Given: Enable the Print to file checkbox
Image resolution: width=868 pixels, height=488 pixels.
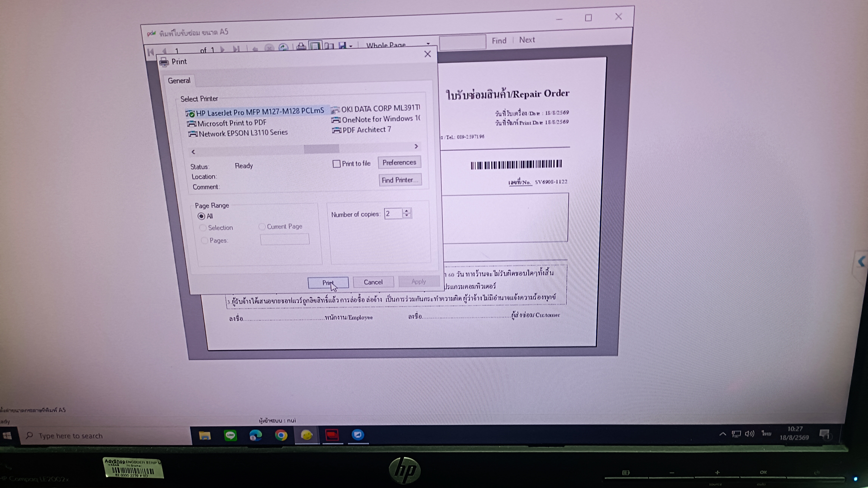Looking at the screenshot, I should point(336,164).
